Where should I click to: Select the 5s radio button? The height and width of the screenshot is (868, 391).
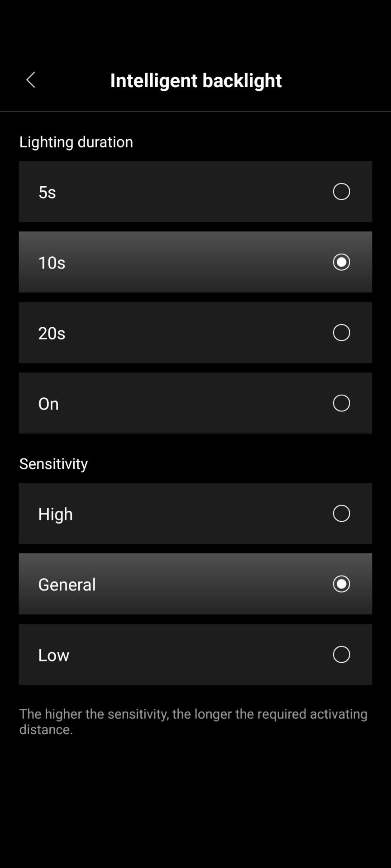pyautogui.click(x=341, y=192)
